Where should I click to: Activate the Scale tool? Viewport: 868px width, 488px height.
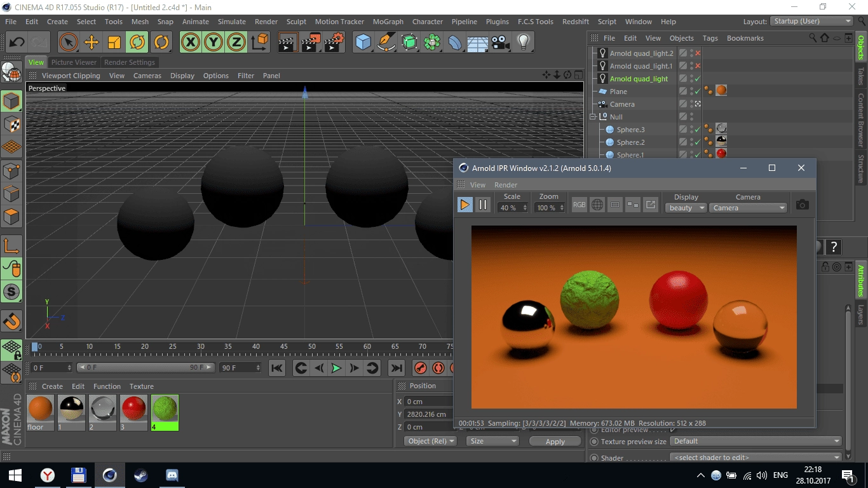pyautogui.click(x=114, y=43)
